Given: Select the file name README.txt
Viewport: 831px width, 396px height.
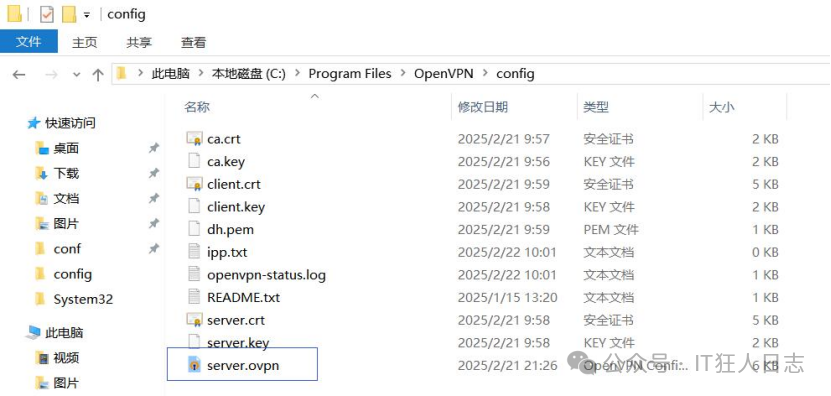Looking at the screenshot, I should (x=243, y=297).
